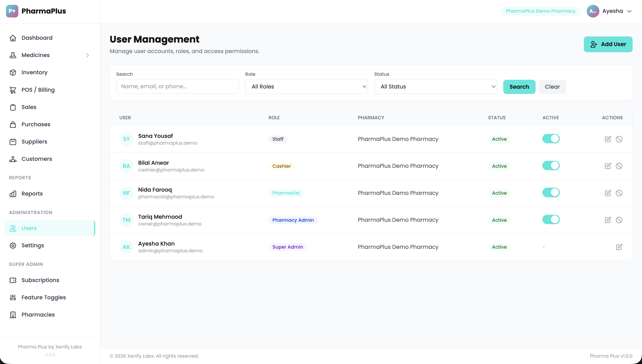
Task: Toggle active switch for Sana Yousaf
Action: 551,139
